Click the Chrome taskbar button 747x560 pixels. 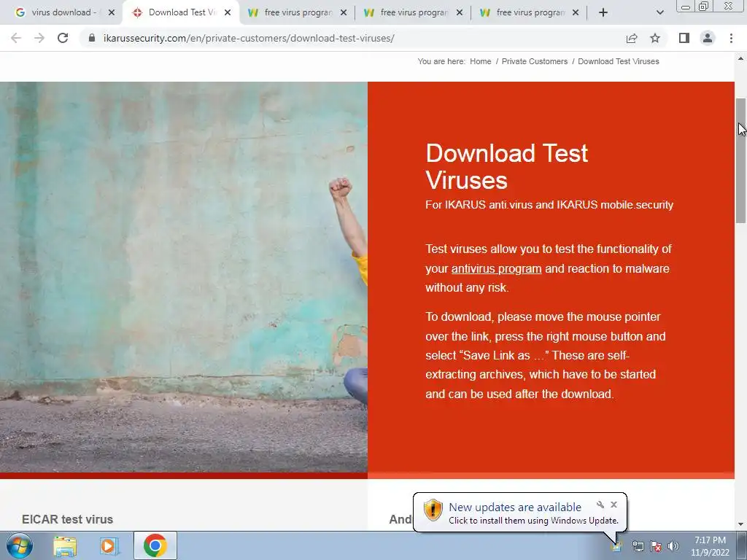pyautogui.click(x=155, y=545)
